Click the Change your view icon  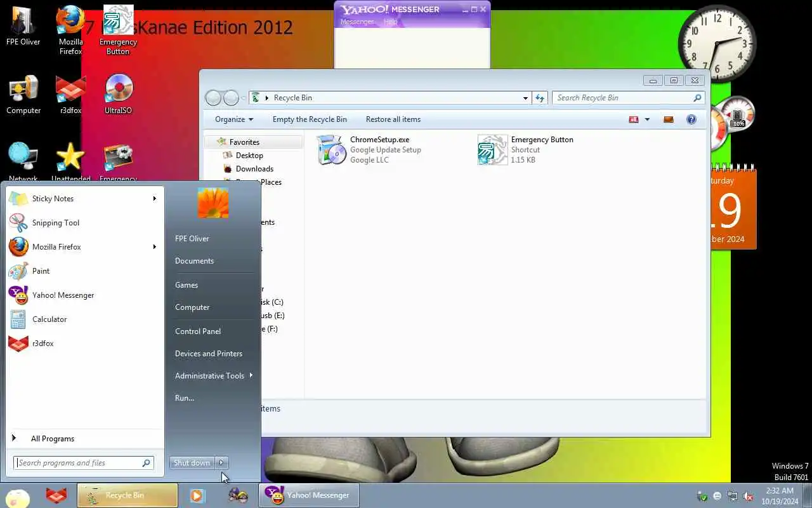[x=633, y=119]
